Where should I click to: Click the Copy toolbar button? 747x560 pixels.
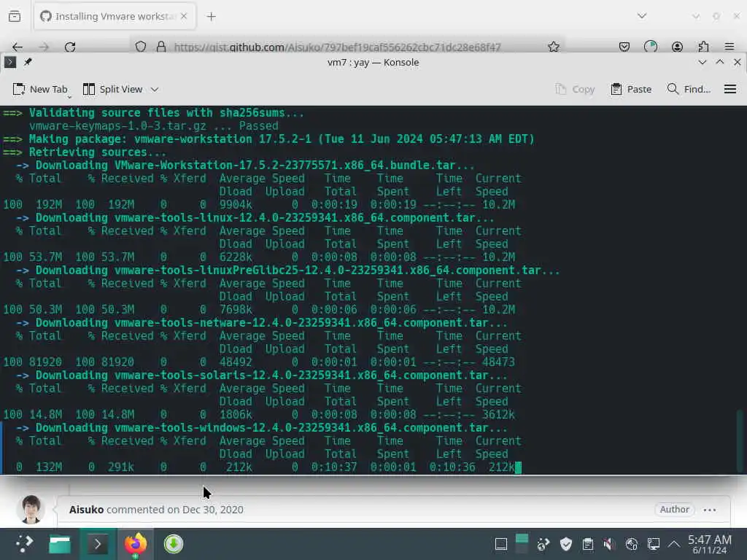[x=575, y=89]
